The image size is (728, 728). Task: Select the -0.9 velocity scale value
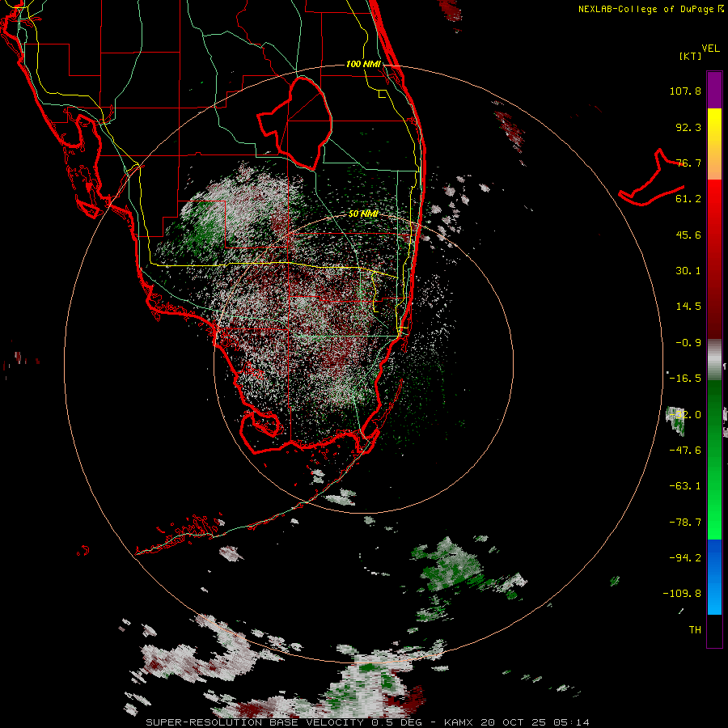688,343
